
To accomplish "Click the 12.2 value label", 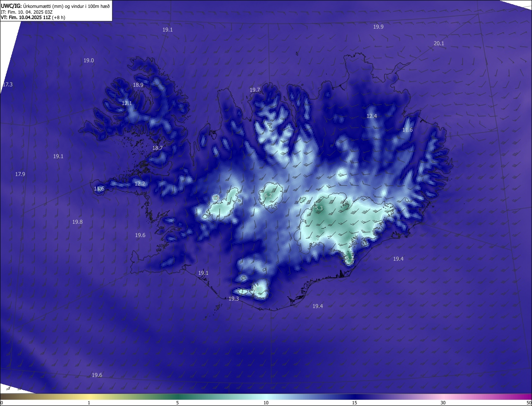I will (x=140, y=183).
